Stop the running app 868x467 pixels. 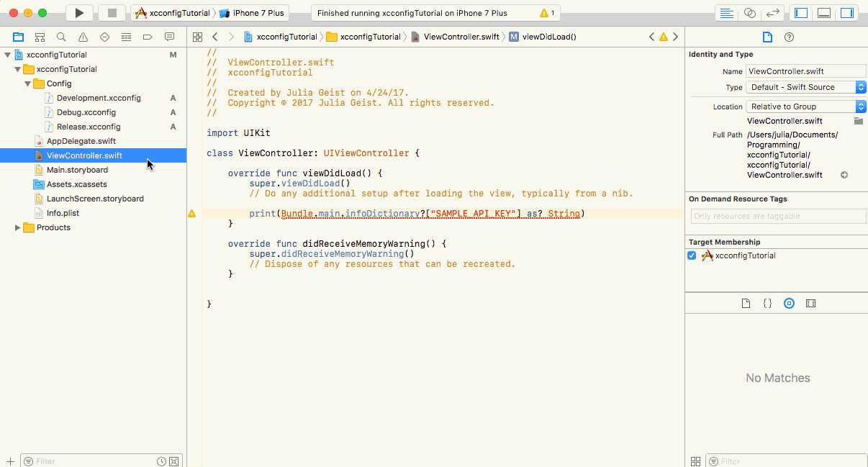point(112,13)
